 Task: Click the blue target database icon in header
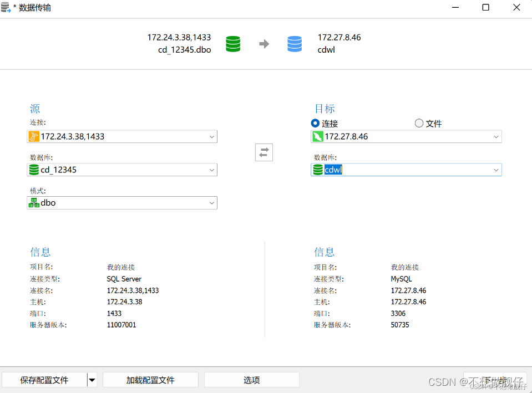pos(295,44)
